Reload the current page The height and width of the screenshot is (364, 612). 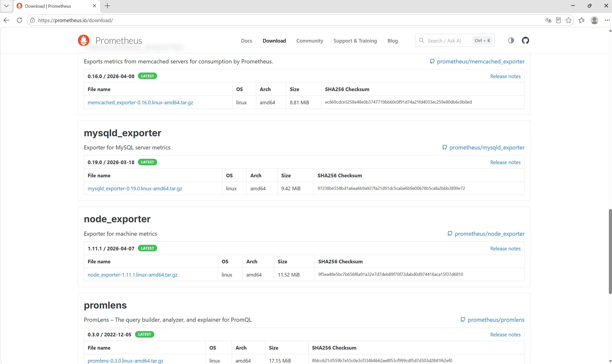coord(19,20)
